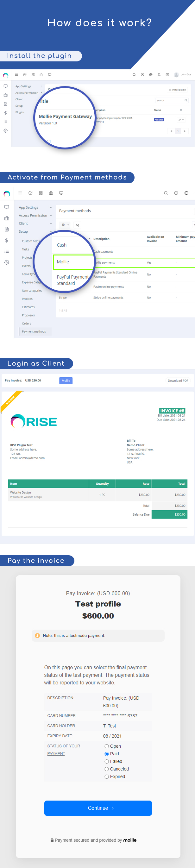This screenshot has height=868, width=195.
Task: Open Plugins in the sidebar menu
Action: tap(20, 112)
